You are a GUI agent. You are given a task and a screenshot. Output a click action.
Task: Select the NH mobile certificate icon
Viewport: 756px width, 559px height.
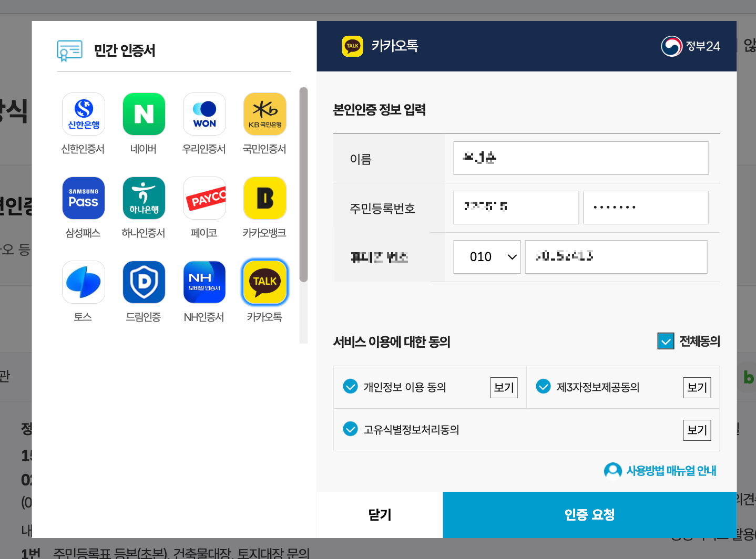click(x=205, y=282)
